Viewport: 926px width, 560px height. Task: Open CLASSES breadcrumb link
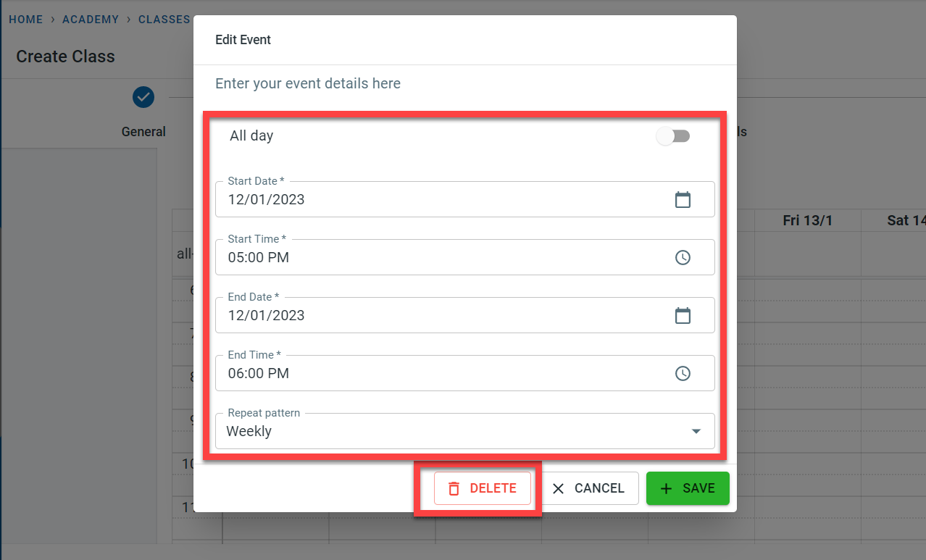[164, 20]
